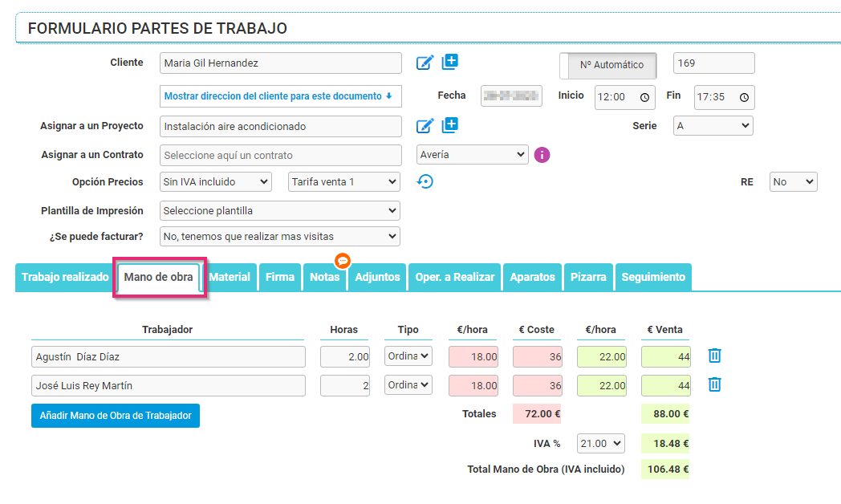Click Añadir Mano de Obra de Trabajador
Screen dimensions: 841x504
(x=116, y=416)
